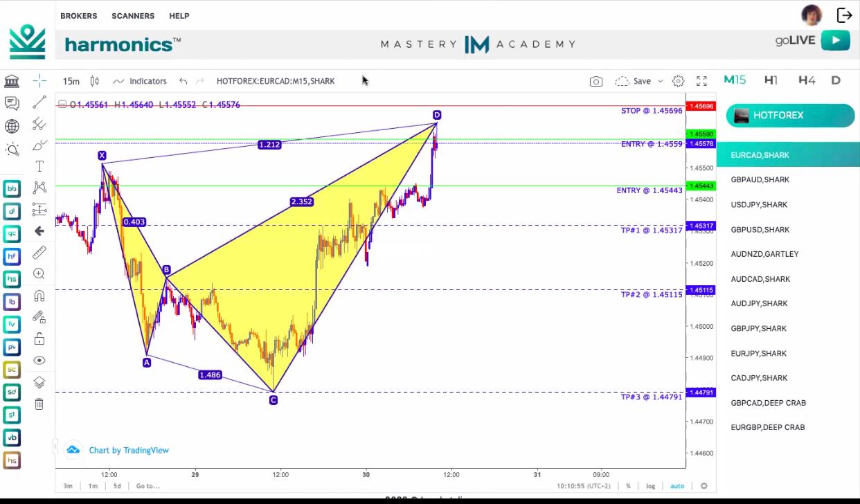Click the trash remove drawings icon
This screenshot has width=860, height=504.
pyautogui.click(x=39, y=404)
